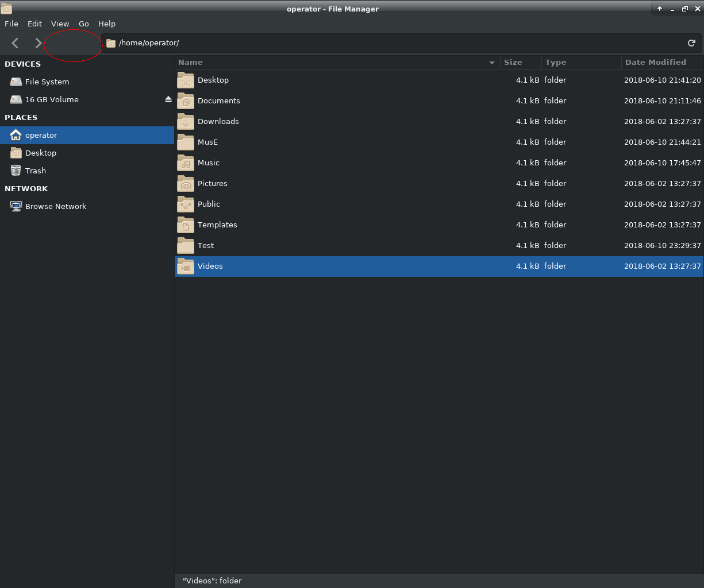Open the View menu
The image size is (704, 588).
pos(60,24)
